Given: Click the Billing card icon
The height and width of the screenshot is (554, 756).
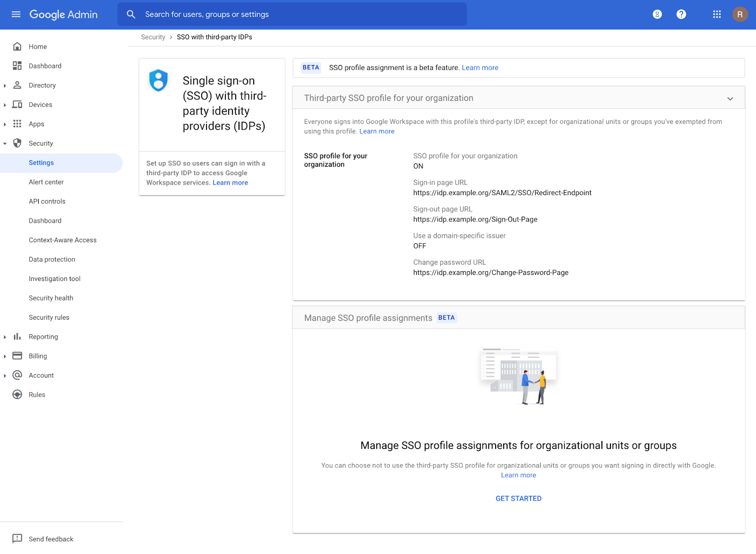Looking at the screenshot, I should (17, 356).
